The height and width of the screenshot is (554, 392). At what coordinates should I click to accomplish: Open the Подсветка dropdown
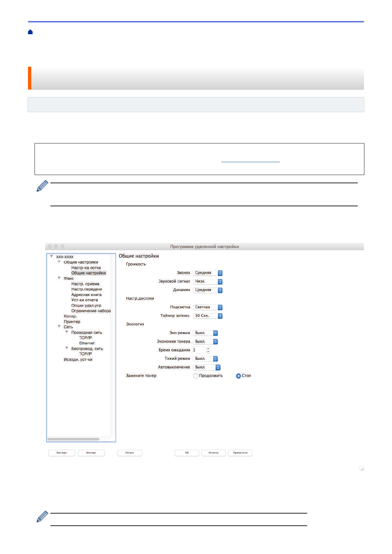208,307
